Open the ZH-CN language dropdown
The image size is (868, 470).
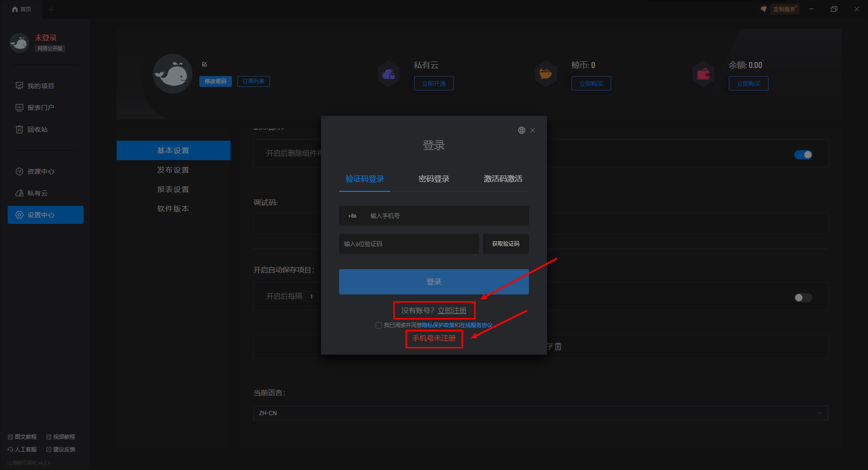541,413
